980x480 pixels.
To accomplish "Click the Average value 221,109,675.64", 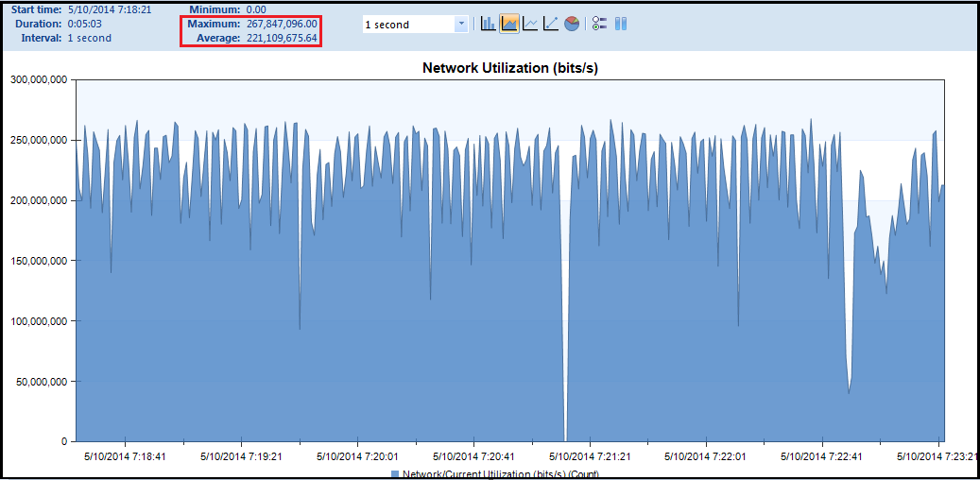I will (282, 39).
